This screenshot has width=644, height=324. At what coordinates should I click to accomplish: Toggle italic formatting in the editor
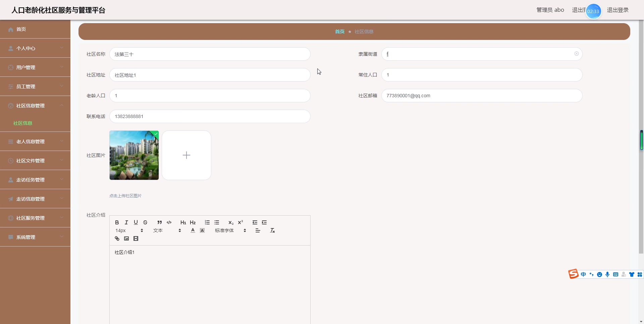126,222
